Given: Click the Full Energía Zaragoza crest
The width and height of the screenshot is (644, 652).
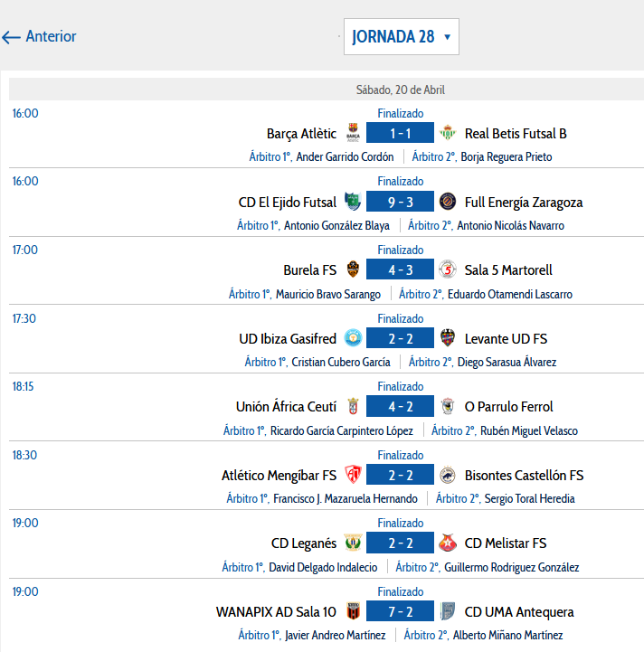Looking at the screenshot, I should 449,202.
